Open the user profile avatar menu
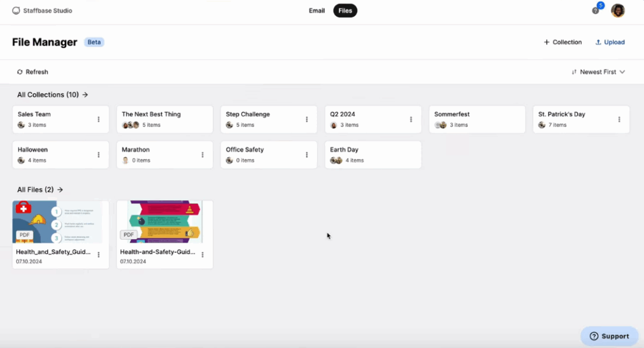Viewport: 644px width, 348px height. [x=618, y=11]
